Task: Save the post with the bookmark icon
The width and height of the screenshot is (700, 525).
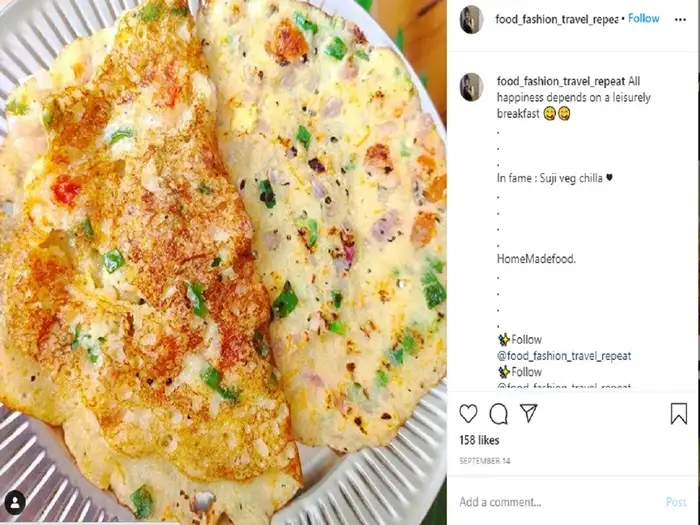Action: click(x=678, y=413)
